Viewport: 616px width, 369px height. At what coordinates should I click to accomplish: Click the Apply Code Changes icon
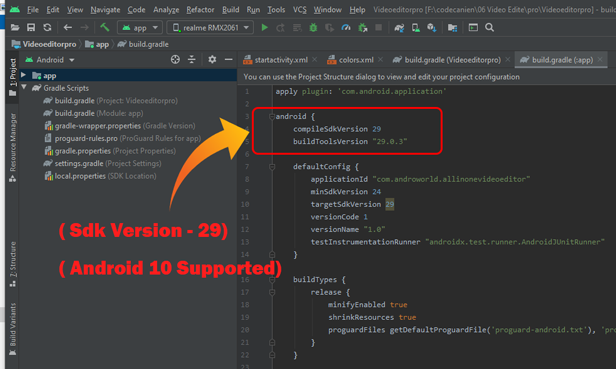coord(297,28)
